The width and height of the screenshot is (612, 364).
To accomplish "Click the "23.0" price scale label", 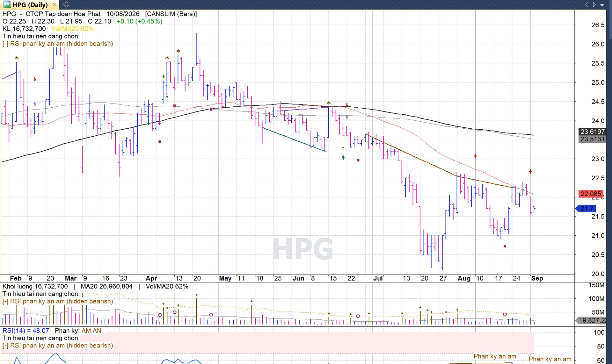I will [598, 159].
